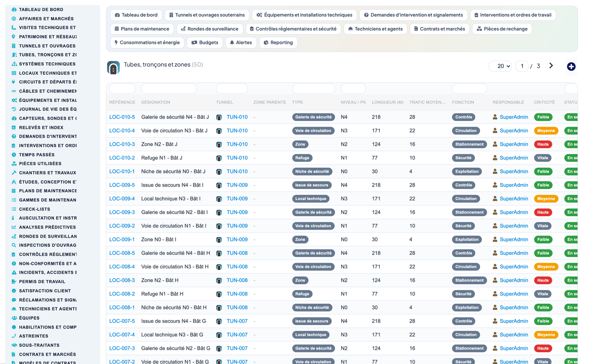The height and width of the screenshot is (364, 589).
Task: Sort by the Longueur (M) column header
Action: click(387, 102)
